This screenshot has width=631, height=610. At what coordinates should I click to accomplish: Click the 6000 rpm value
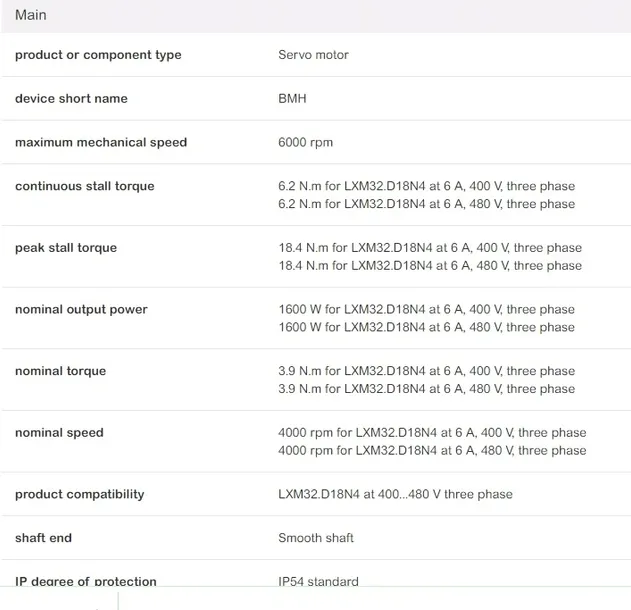click(305, 142)
